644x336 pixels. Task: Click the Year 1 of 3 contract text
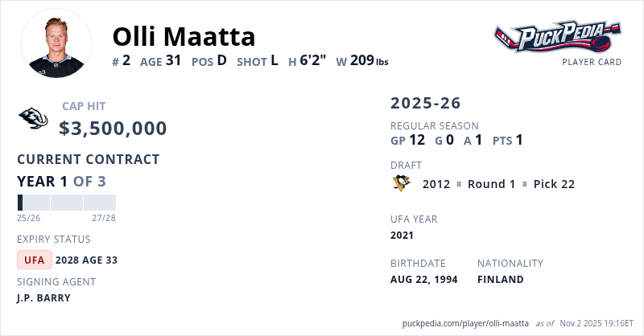pos(61,182)
